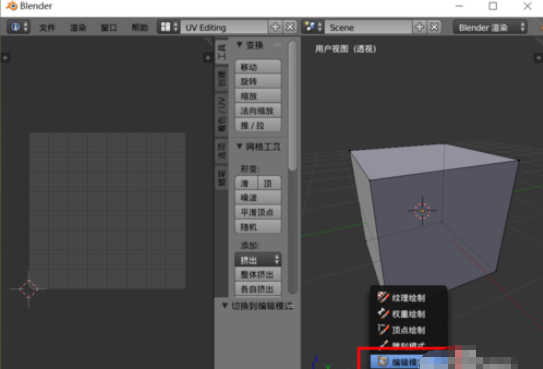Screen dimensions: 543x369
Task: Click the 滑 edge slide button
Action: coord(246,183)
